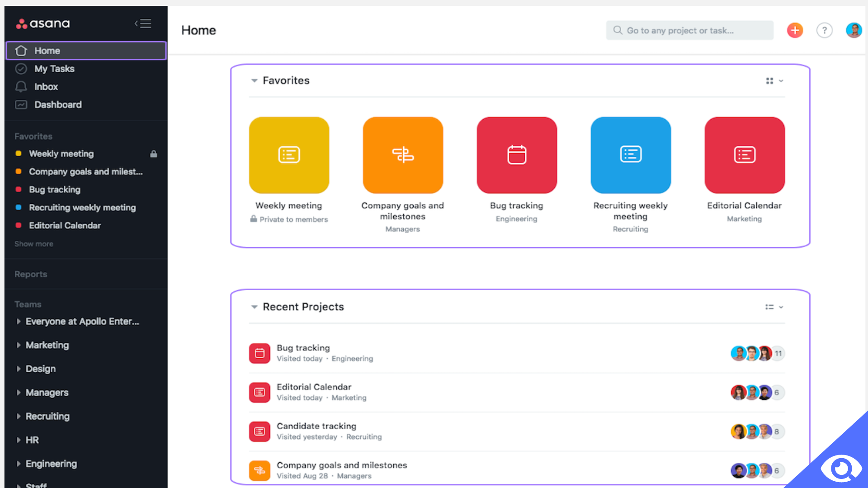Screen dimensions: 868x488
Task: Open Editorial Calendar row in Recent Projects
Action: pyautogui.click(x=517, y=393)
